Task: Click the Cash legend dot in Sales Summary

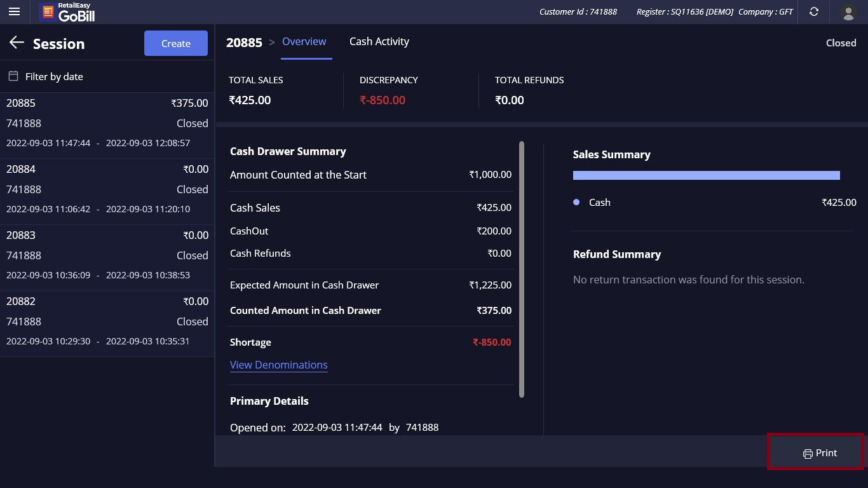Action: point(576,202)
